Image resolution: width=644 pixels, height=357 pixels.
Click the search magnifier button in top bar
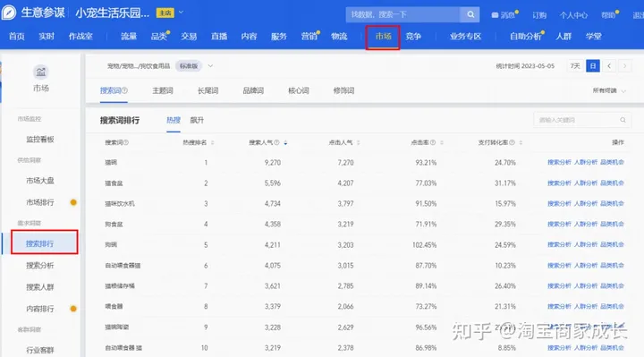tap(470, 15)
